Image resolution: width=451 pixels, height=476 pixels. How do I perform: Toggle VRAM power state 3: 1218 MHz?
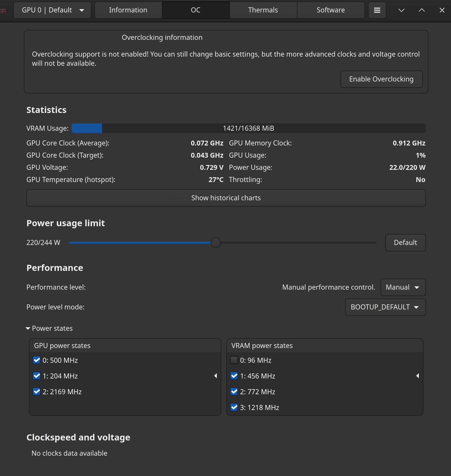(234, 407)
